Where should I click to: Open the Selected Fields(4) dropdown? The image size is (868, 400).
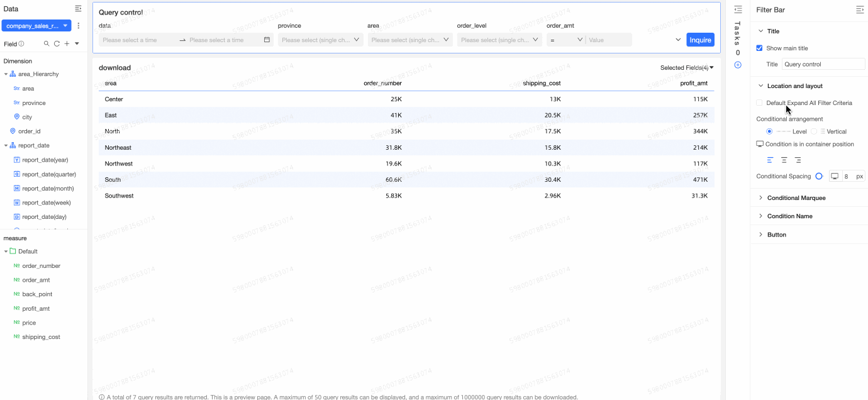tap(687, 67)
